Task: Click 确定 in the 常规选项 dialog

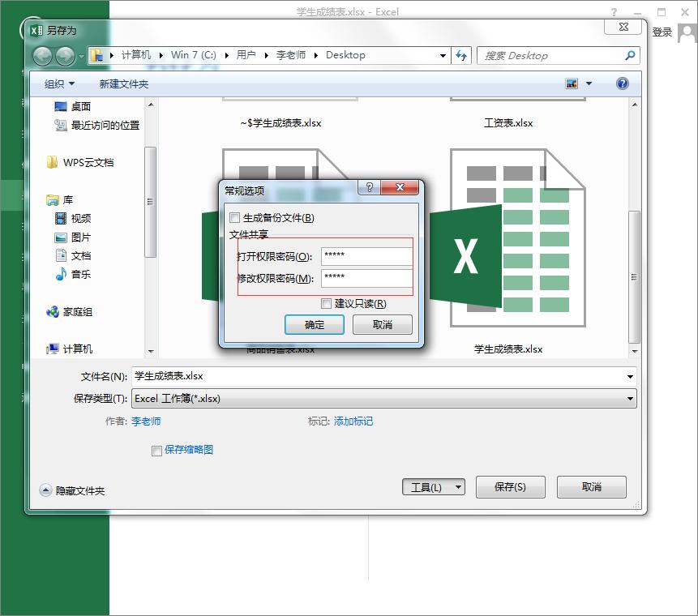Action: point(314,324)
